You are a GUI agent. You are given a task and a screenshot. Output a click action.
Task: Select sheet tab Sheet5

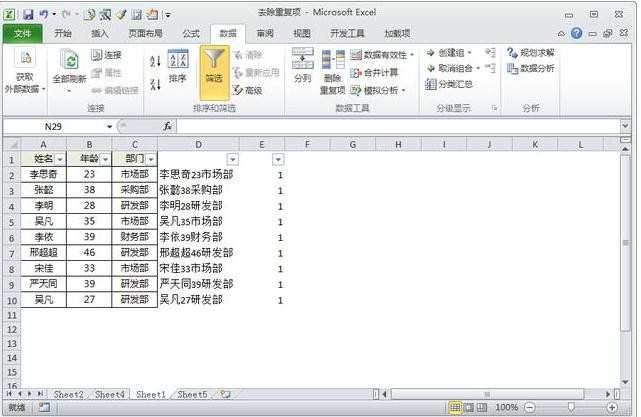[x=192, y=395]
